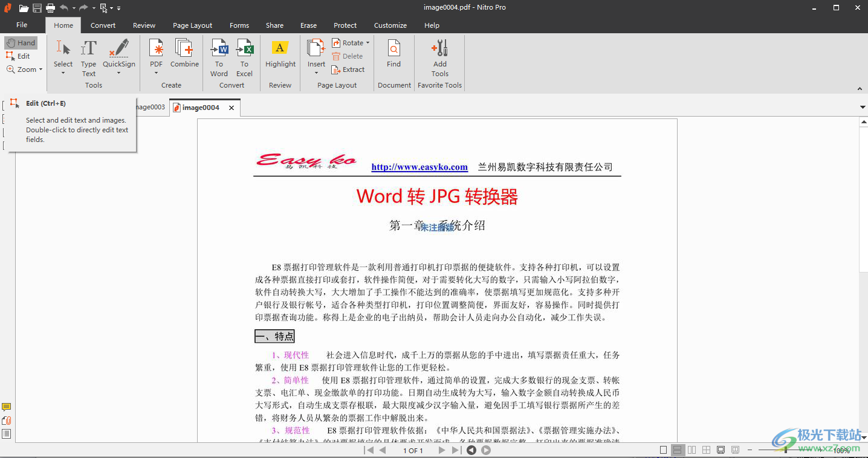Screen dimensions: 868x458
Task: Open the Forms ribbon tab
Action: pyautogui.click(x=239, y=25)
